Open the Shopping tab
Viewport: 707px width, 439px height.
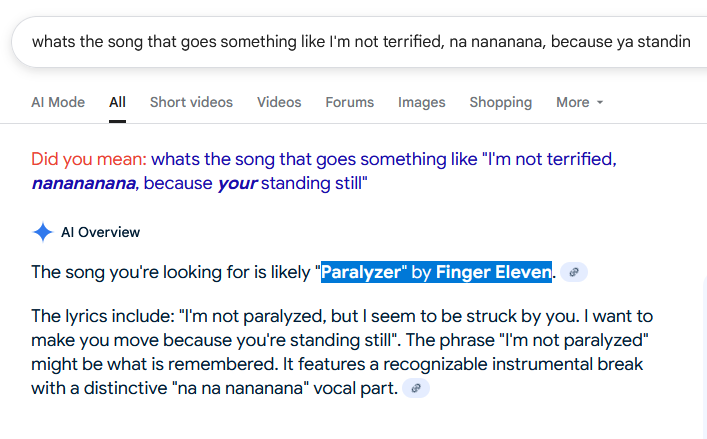click(501, 102)
